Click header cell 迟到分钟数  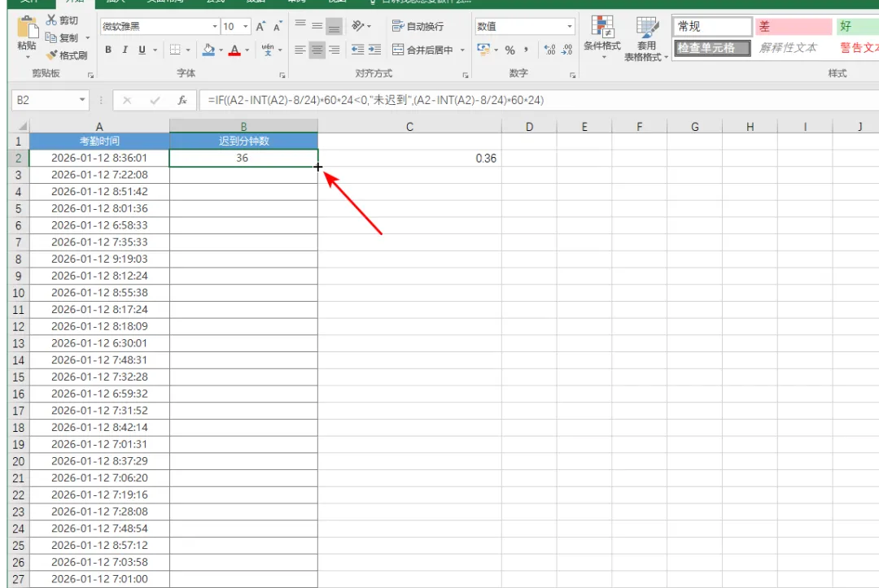244,142
